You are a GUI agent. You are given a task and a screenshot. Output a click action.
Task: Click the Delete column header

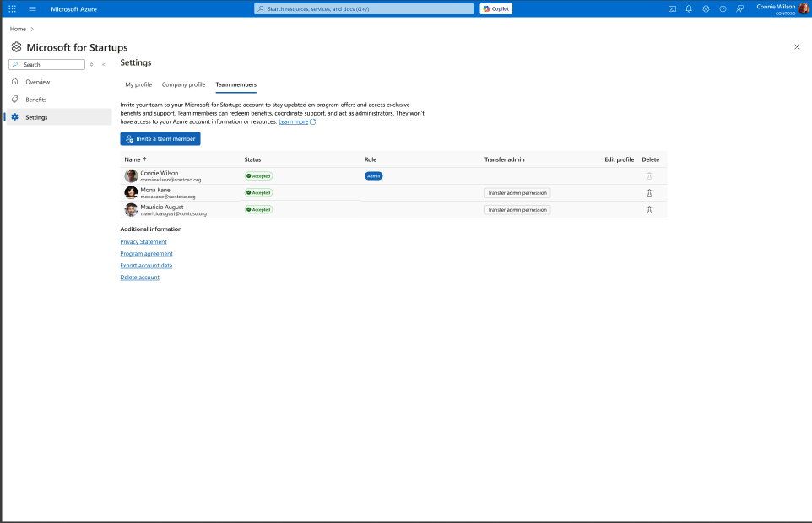click(651, 159)
